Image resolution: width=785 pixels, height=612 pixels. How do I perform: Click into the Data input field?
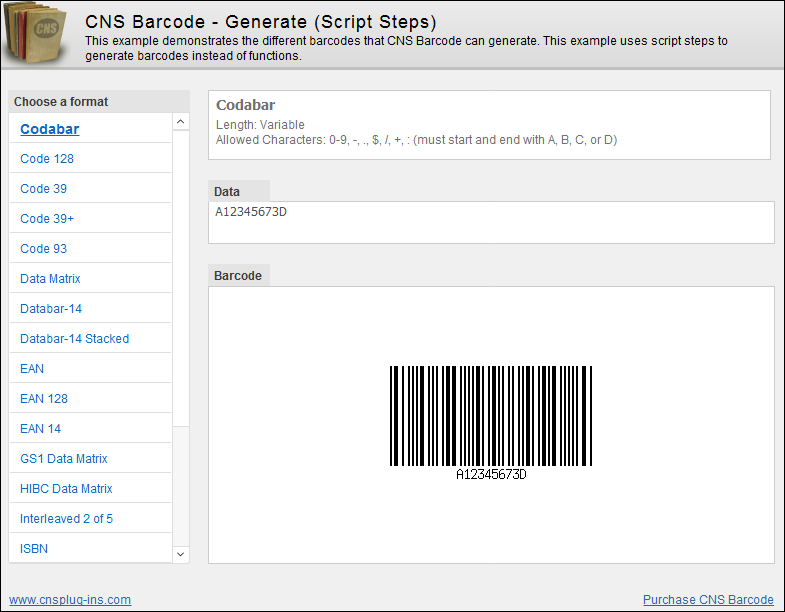click(x=491, y=222)
